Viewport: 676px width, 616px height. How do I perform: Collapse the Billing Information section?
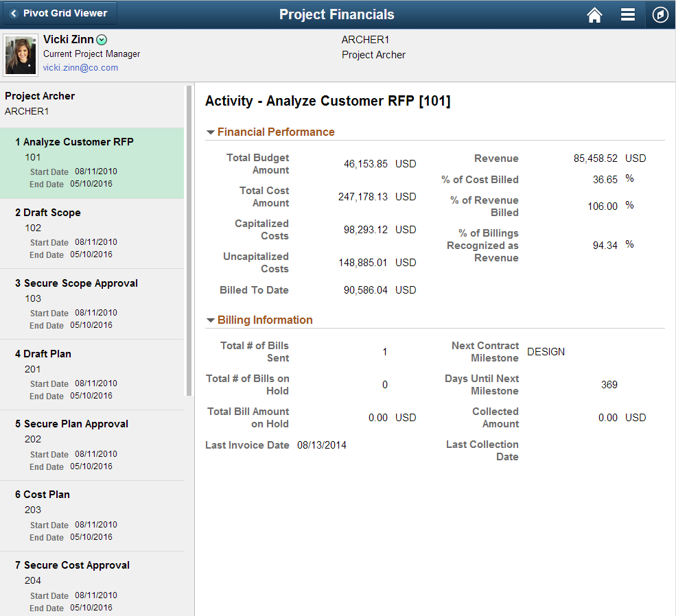tap(210, 320)
